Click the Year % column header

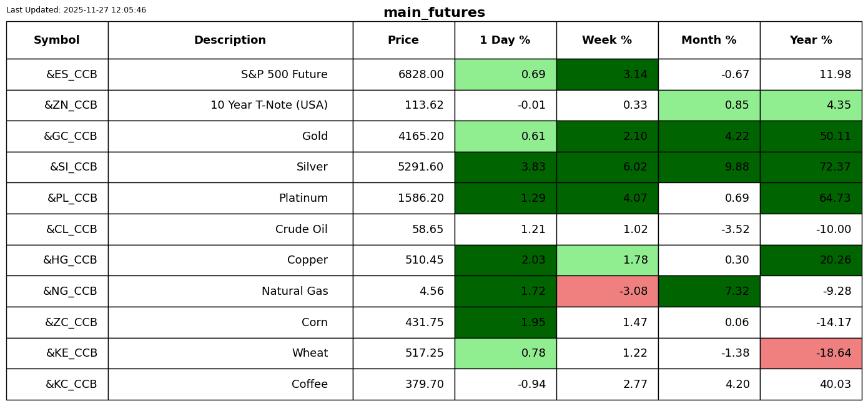(811, 40)
